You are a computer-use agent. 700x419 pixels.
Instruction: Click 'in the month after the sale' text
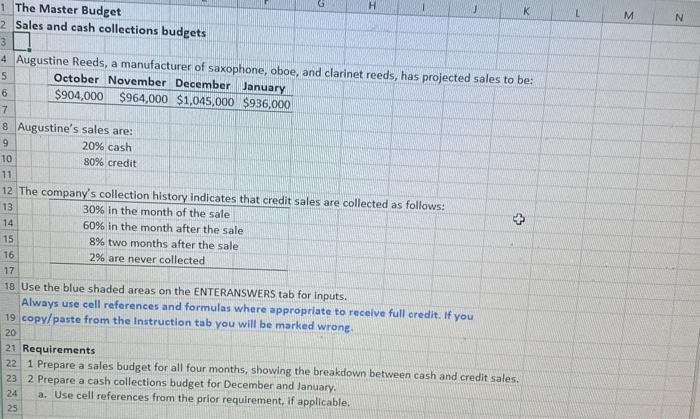(175, 228)
